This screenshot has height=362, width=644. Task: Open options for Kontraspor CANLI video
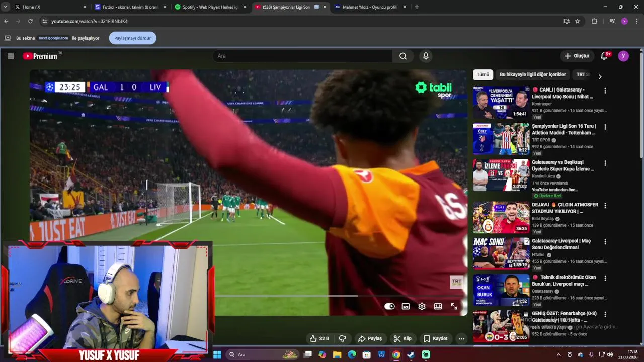pos(605,91)
